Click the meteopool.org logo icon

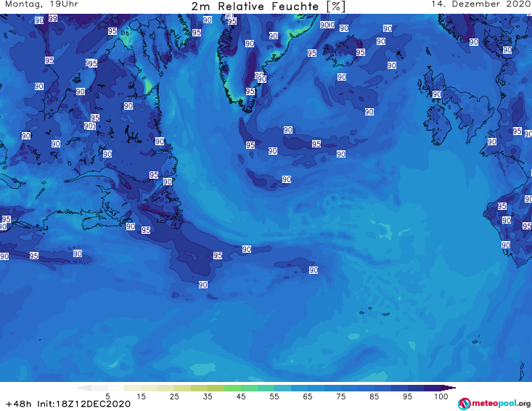(465, 404)
